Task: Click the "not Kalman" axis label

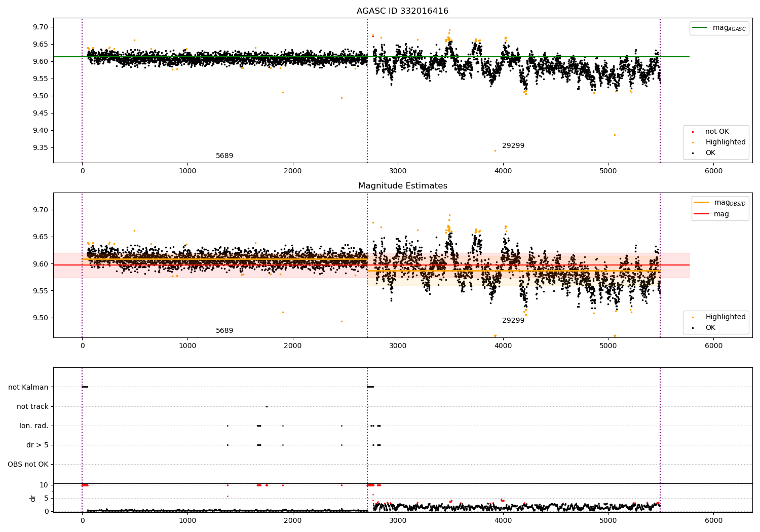Action: tap(28, 387)
